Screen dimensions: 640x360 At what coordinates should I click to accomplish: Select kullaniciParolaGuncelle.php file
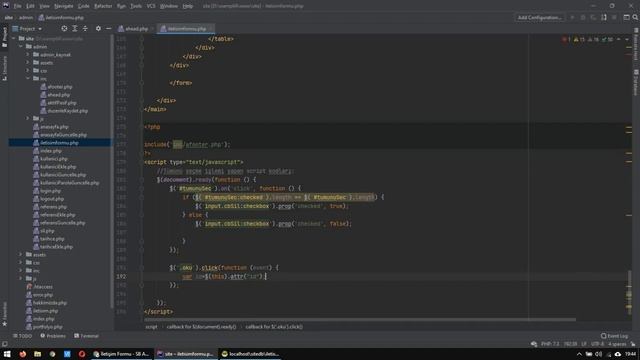[x=66, y=183]
